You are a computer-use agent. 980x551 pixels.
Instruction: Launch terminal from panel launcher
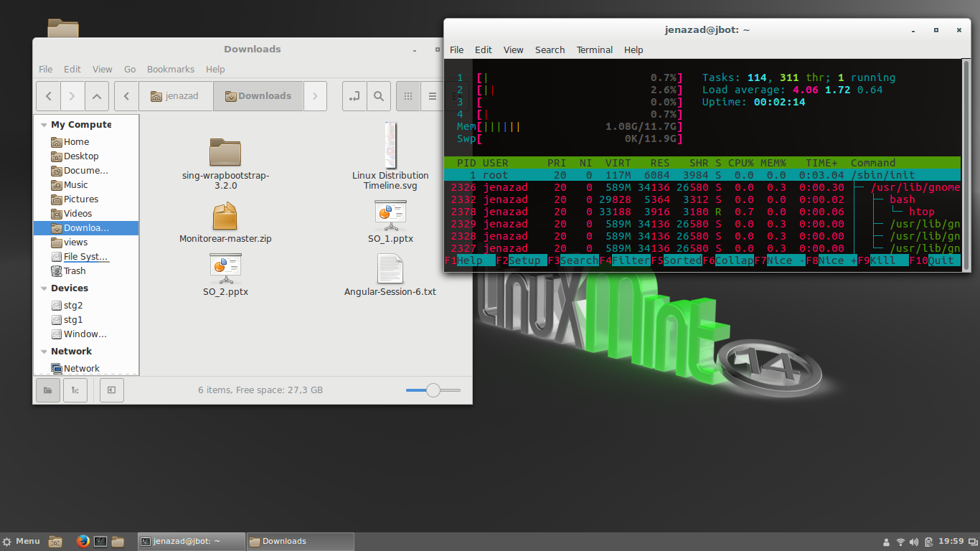point(101,542)
